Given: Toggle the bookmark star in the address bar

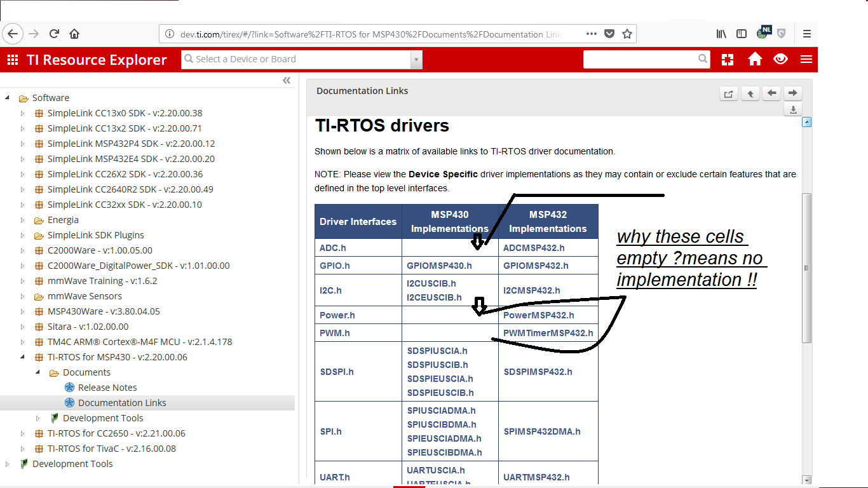Looking at the screenshot, I should click(627, 34).
